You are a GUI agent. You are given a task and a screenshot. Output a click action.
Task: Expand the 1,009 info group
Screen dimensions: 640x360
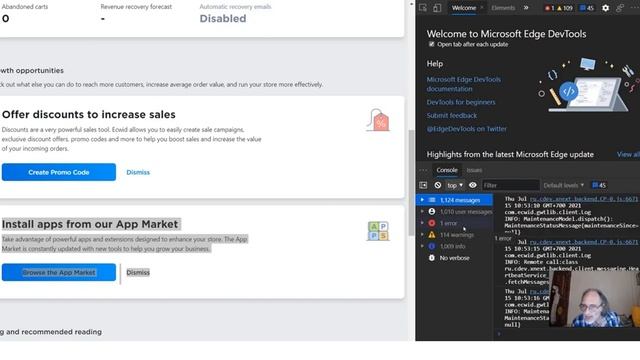click(x=422, y=246)
